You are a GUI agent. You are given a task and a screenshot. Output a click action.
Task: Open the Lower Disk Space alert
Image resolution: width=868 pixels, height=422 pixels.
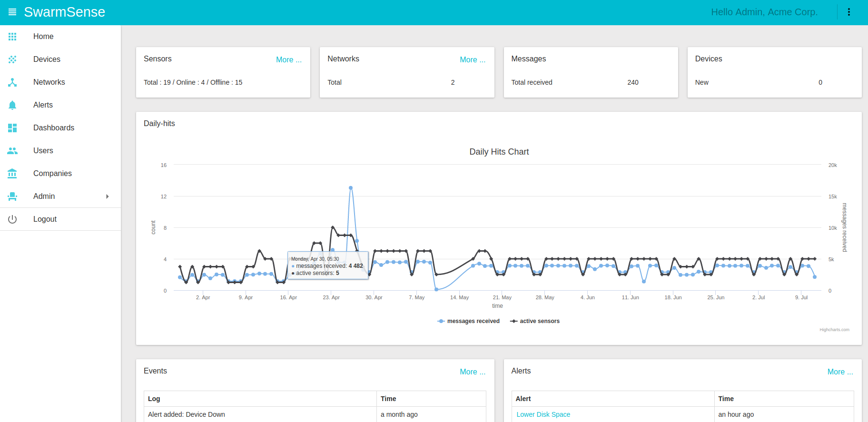click(543, 414)
